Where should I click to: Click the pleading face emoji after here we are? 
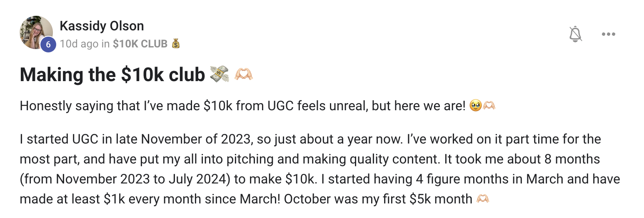475,106
